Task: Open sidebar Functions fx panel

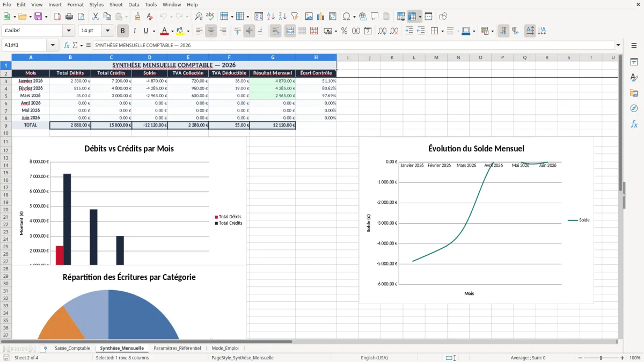Action: [634, 124]
